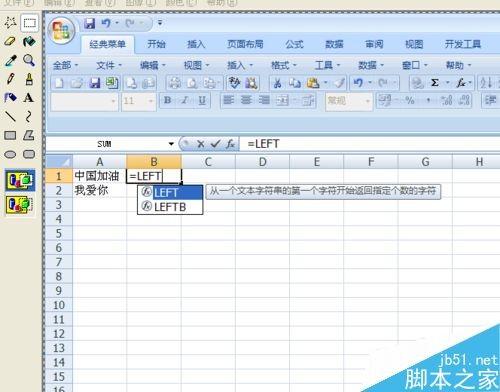Open the Name Box dropdown arrow

click(171, 144)
